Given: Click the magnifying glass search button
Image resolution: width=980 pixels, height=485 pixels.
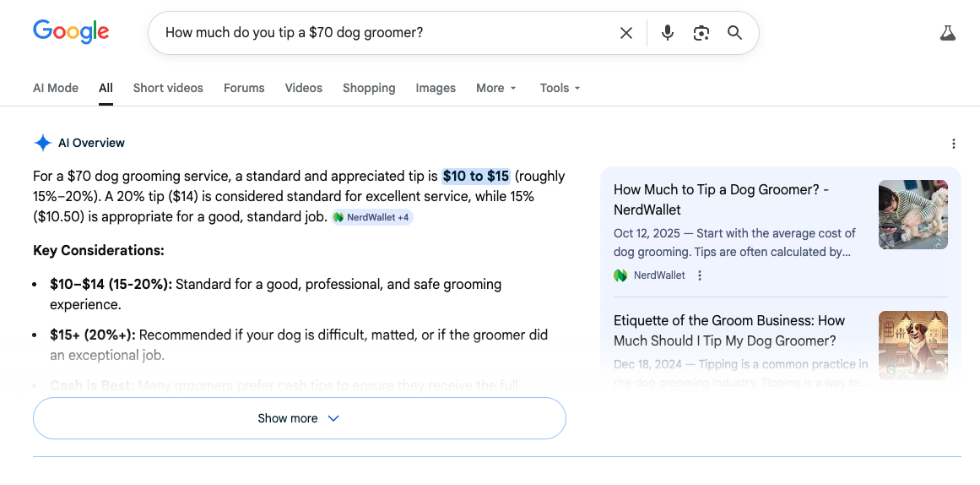Looking at the screenshot, I should 734,33.
